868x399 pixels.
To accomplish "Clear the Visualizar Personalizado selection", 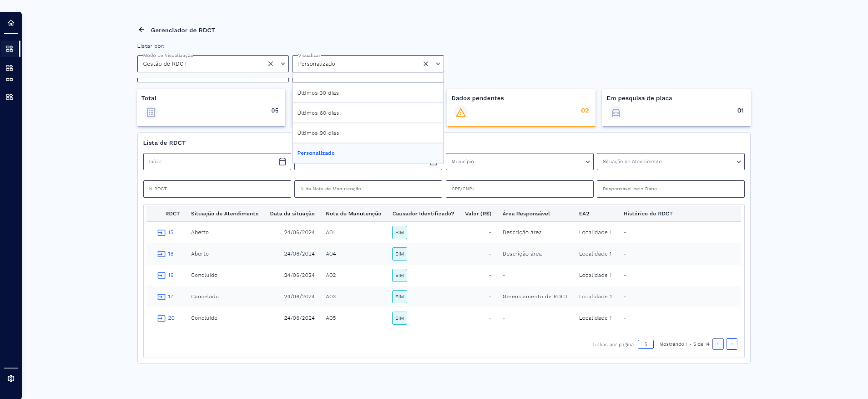I will [x=426, y=64].
